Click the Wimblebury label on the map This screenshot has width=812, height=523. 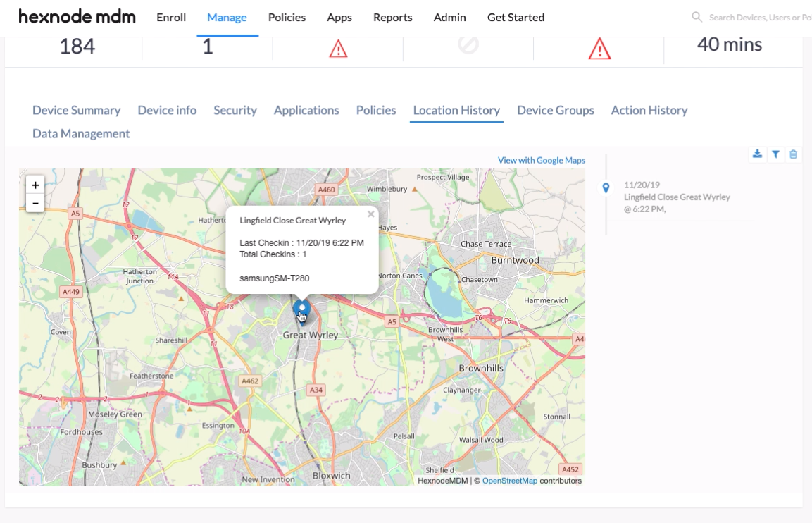(x=387, y=189)
